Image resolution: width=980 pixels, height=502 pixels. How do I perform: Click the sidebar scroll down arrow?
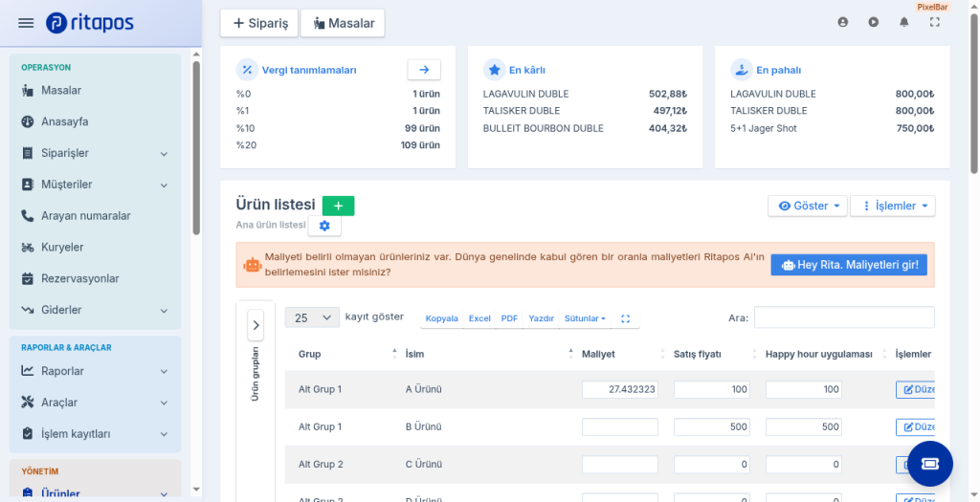pyautogui.click(x=196, y=490)
